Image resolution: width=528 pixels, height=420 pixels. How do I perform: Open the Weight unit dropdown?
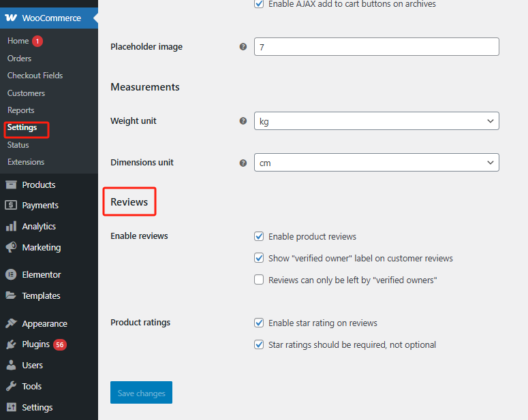[x=376, y=121]
